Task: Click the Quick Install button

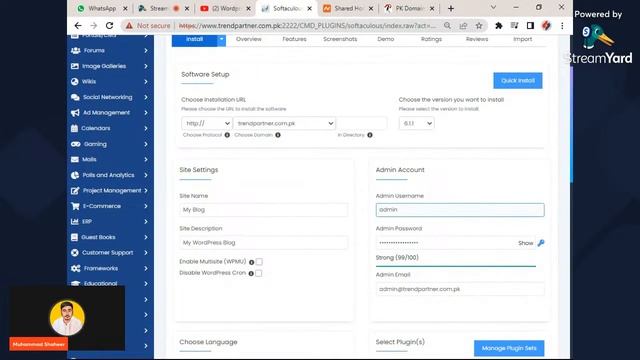Action: click(x=518, y=81)
